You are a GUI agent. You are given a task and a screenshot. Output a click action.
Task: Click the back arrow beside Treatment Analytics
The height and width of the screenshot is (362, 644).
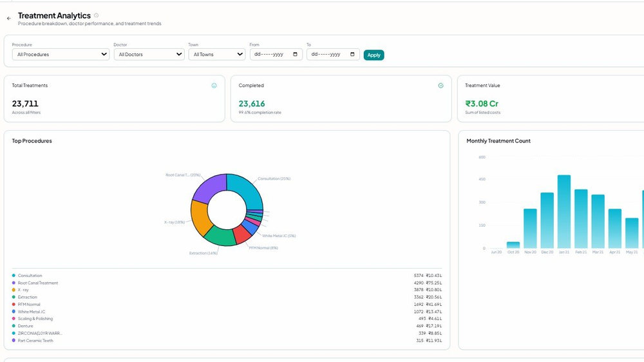pyautogui.click(x=8, y=19)
